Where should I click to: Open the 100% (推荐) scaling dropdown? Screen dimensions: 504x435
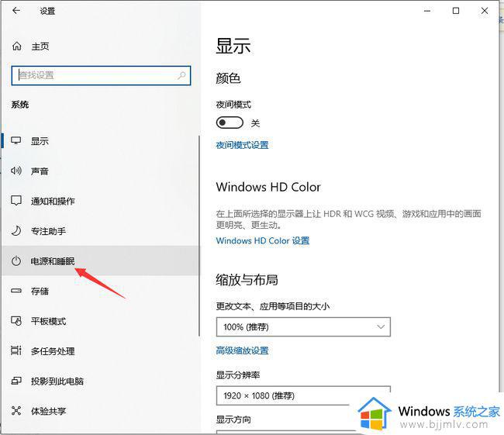coord(303,327)
